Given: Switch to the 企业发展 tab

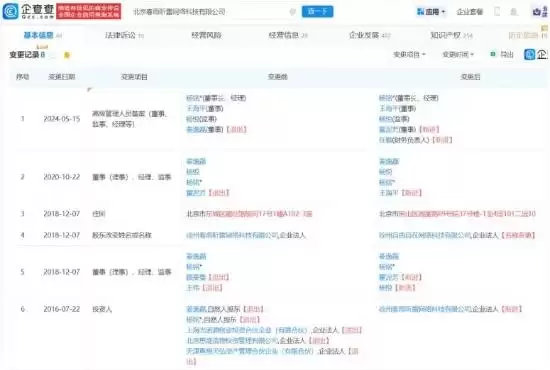Looking at the screenshot, I should (370, 35).
